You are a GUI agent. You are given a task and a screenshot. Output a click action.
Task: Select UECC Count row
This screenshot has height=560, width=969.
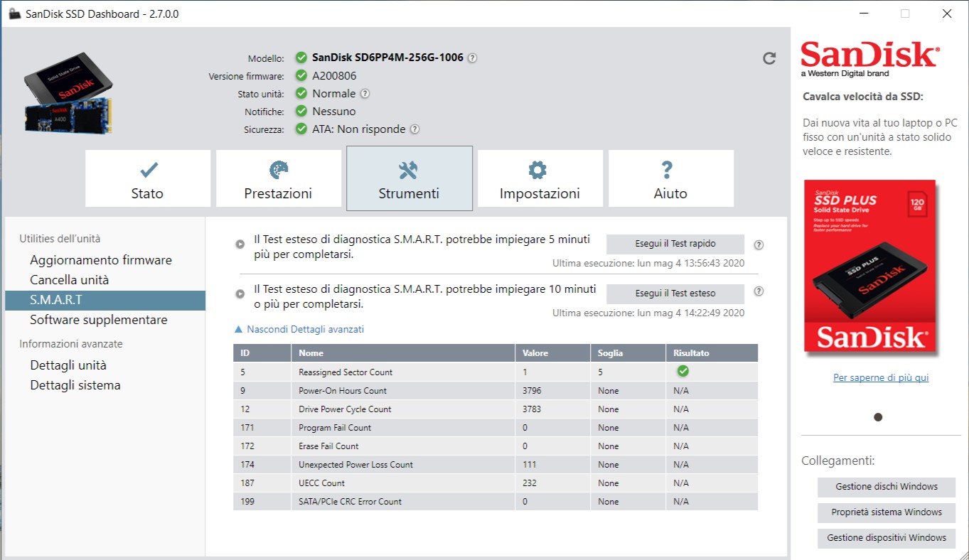pos(496,483)
